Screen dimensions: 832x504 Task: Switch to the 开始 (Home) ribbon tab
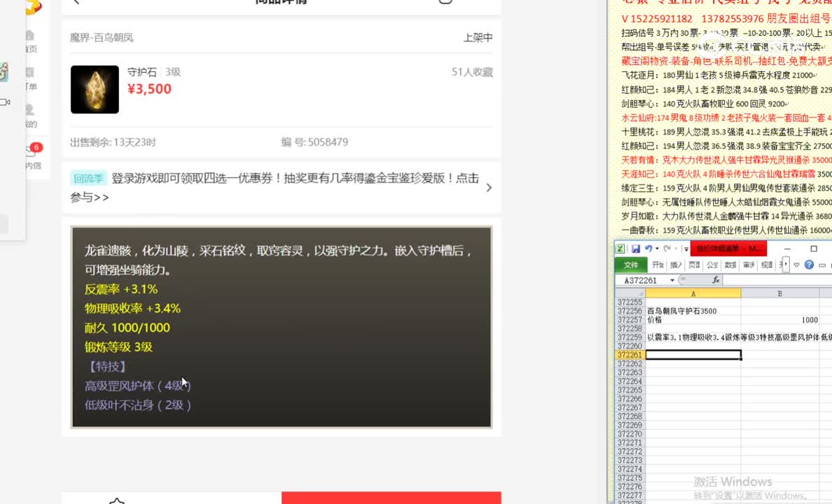coord(658,265)
